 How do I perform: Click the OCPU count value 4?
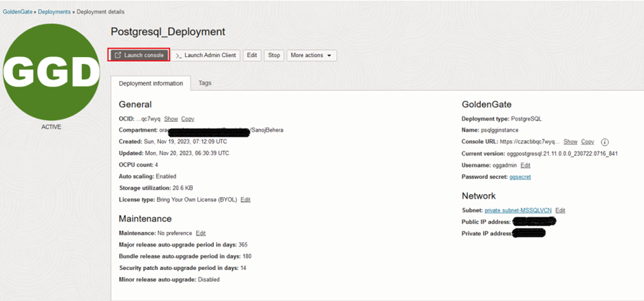[156, 165]
